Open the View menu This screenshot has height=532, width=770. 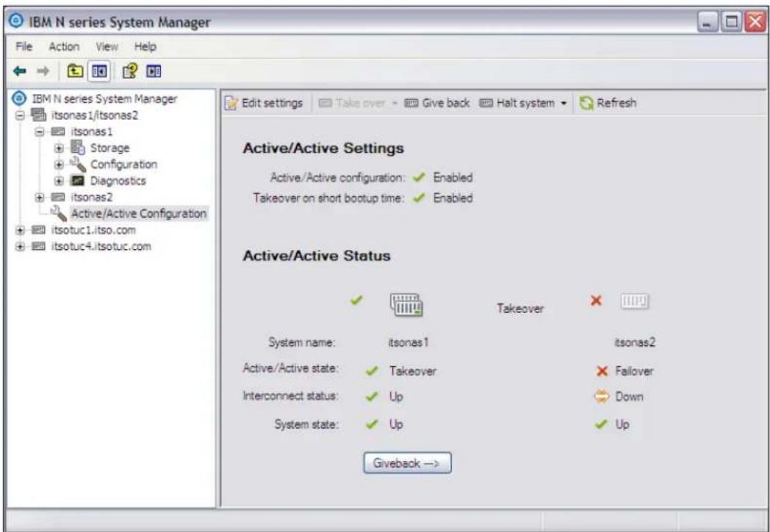click(107, 47)
